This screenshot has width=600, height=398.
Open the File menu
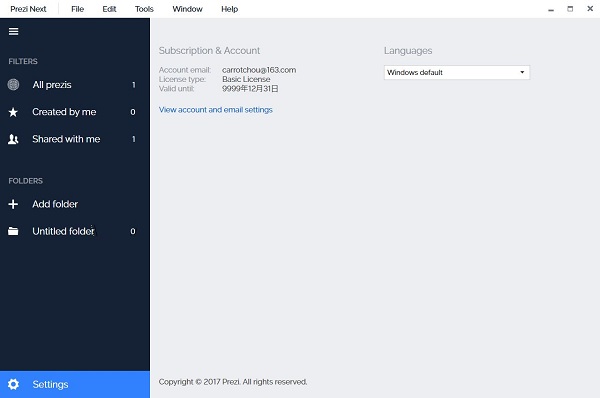click(77, 9)
